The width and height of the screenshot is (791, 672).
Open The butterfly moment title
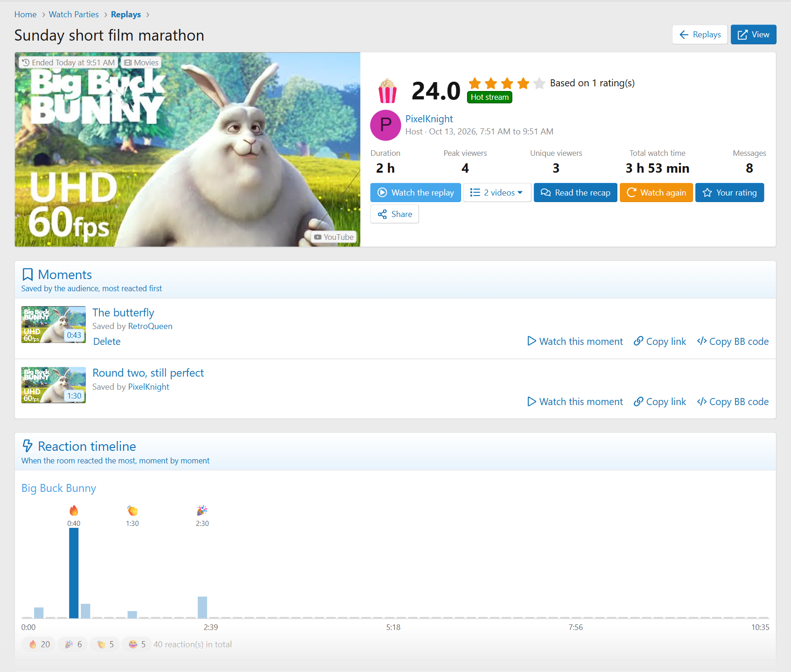click(123, 313)
